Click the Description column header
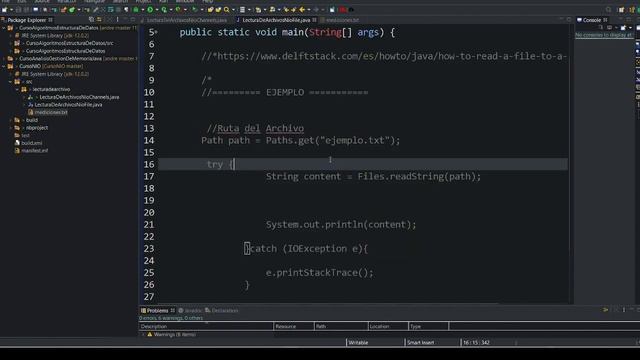The height and width of the screenshot is (360, 640). click(x=206, y=326)
